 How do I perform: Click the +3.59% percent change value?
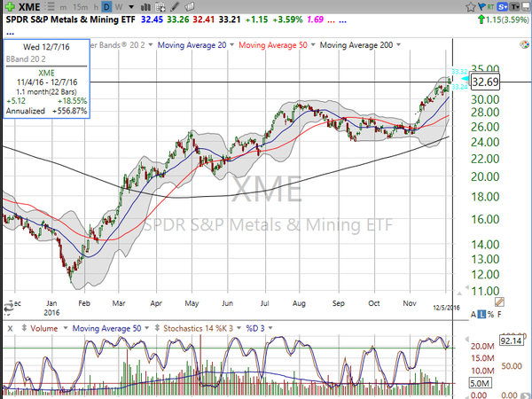click(x=287, y=20)
